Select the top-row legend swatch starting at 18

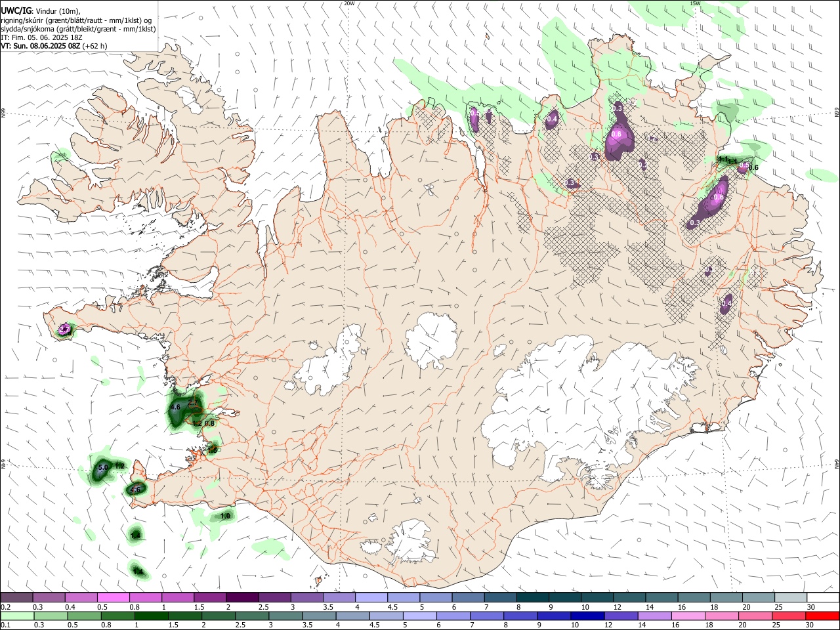pyautogui.click(x=726, y=597)
